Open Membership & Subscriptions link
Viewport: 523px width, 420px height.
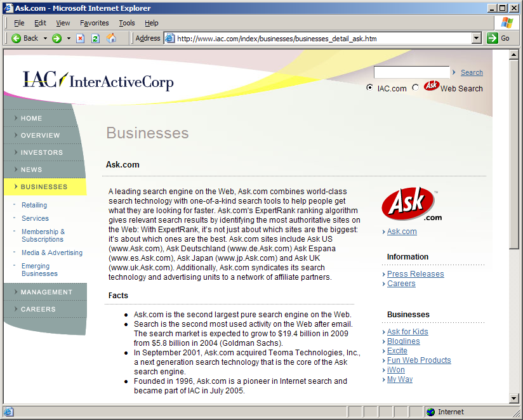pos(43,235)
